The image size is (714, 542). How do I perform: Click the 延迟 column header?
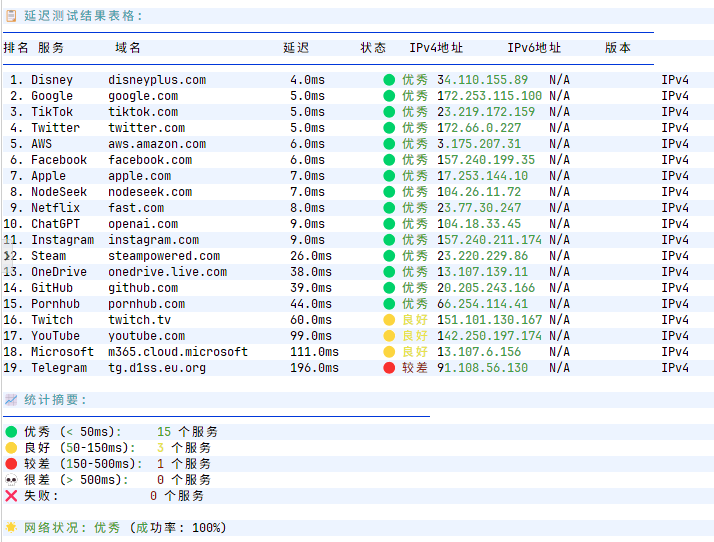pos(296,48)
